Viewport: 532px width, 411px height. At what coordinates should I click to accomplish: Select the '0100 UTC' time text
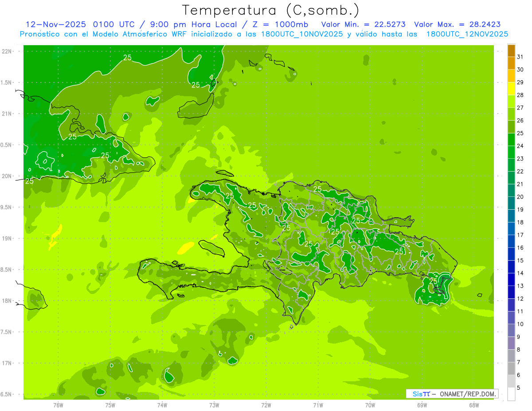pos(114,24)
